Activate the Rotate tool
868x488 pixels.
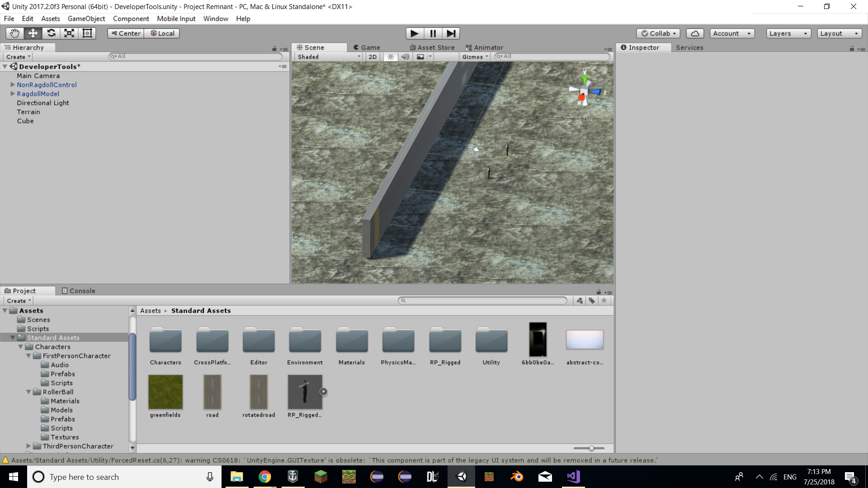51,33
